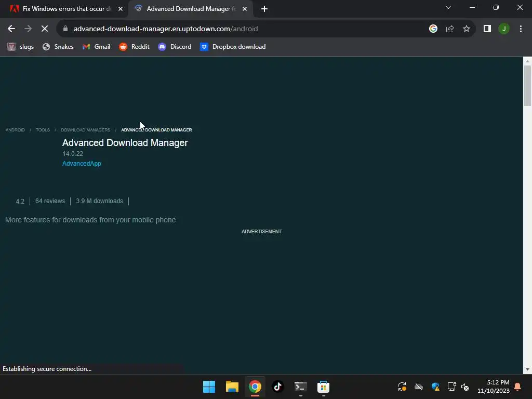Screen dimensions: 532x399
Task: Stop the page from loading
Action: 45,29
